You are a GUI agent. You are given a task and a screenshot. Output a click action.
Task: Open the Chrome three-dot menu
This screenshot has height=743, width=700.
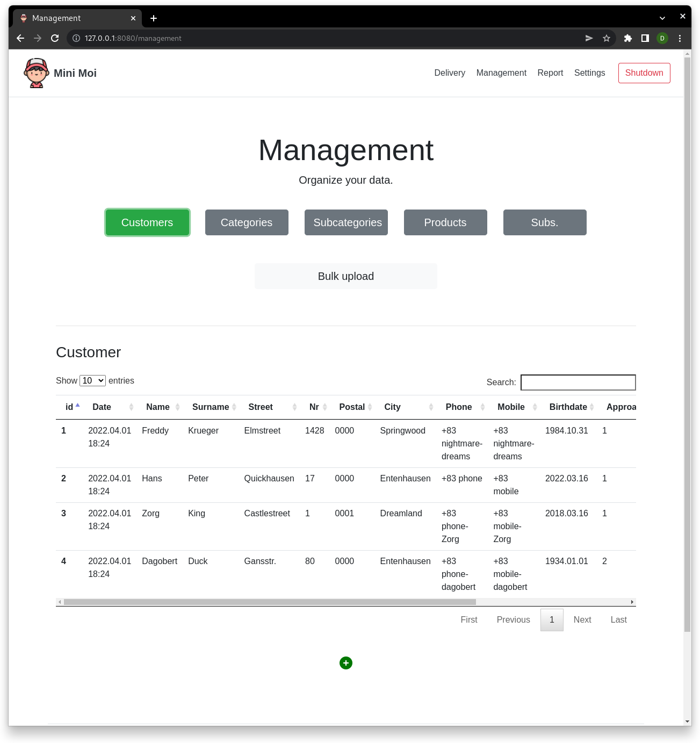(x=680, y=38)
